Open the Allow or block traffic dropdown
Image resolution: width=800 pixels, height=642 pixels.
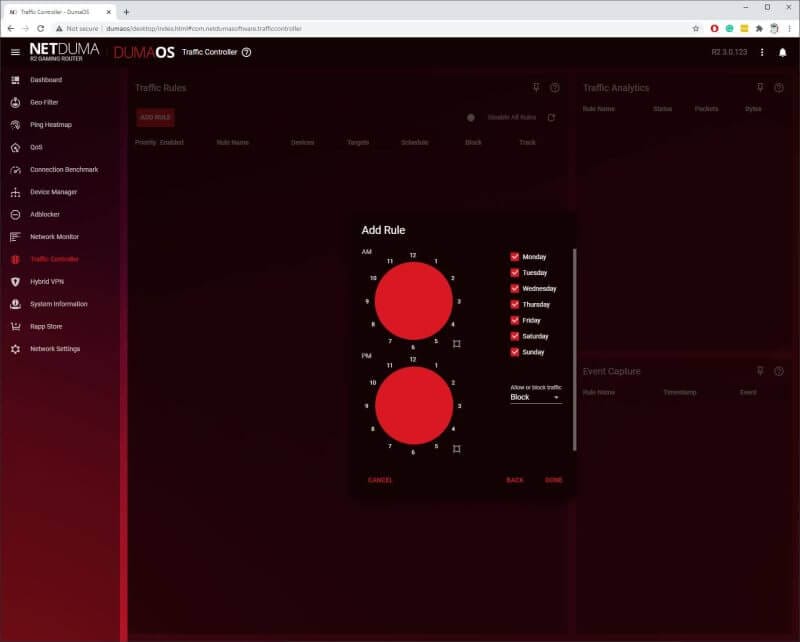click(x=535, y=398)
